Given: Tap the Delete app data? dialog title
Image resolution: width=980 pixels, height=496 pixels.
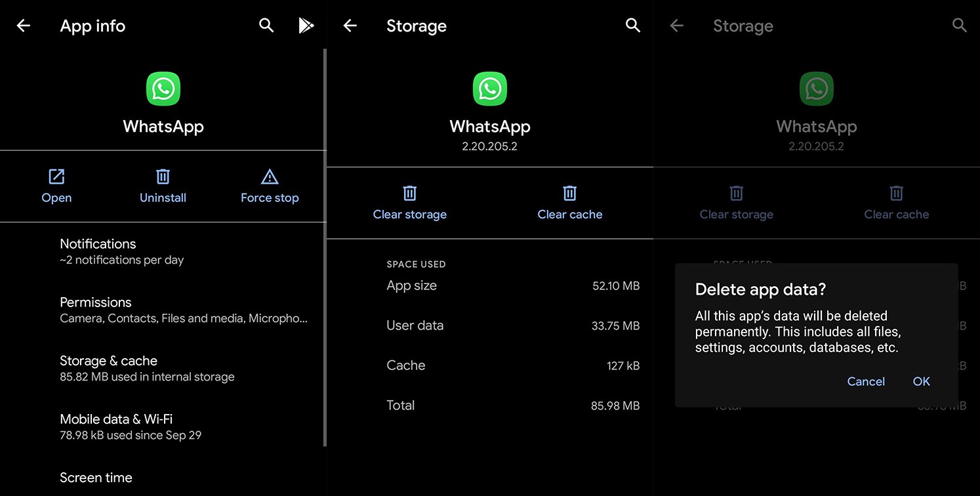Looking at the screenshot, I should pyautogui.click(x=760, y=289).
